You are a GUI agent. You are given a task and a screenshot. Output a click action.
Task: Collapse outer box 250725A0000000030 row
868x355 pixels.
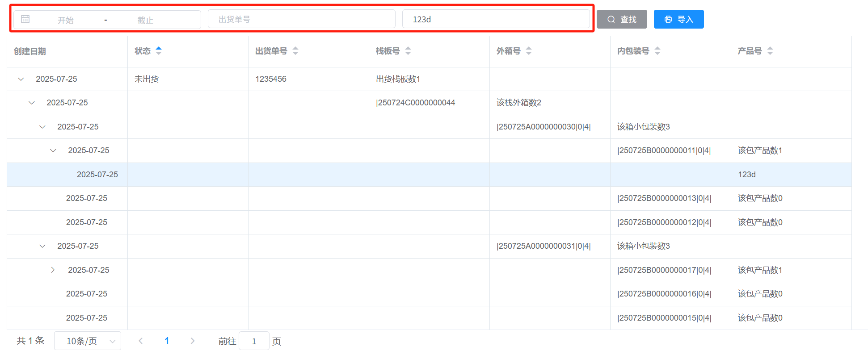click(x=42, y=127)
